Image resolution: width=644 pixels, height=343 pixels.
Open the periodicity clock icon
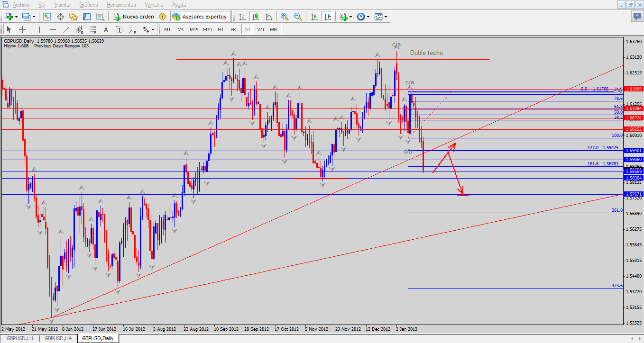[x=361, y=17]
